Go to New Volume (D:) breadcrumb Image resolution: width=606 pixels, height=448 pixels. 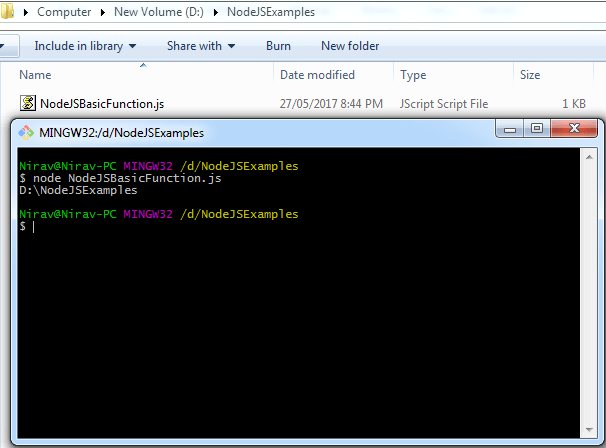[x=159, y=12]
